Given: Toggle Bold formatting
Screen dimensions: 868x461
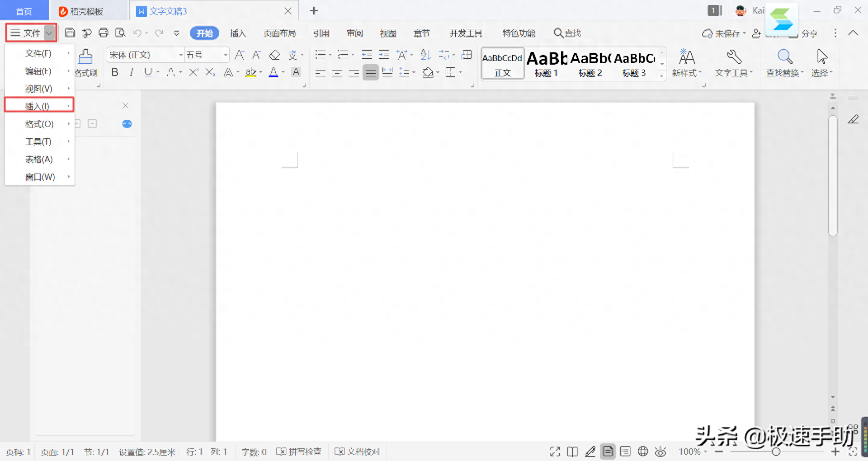Looking at the screenshot, I should (x=115, y=72).
